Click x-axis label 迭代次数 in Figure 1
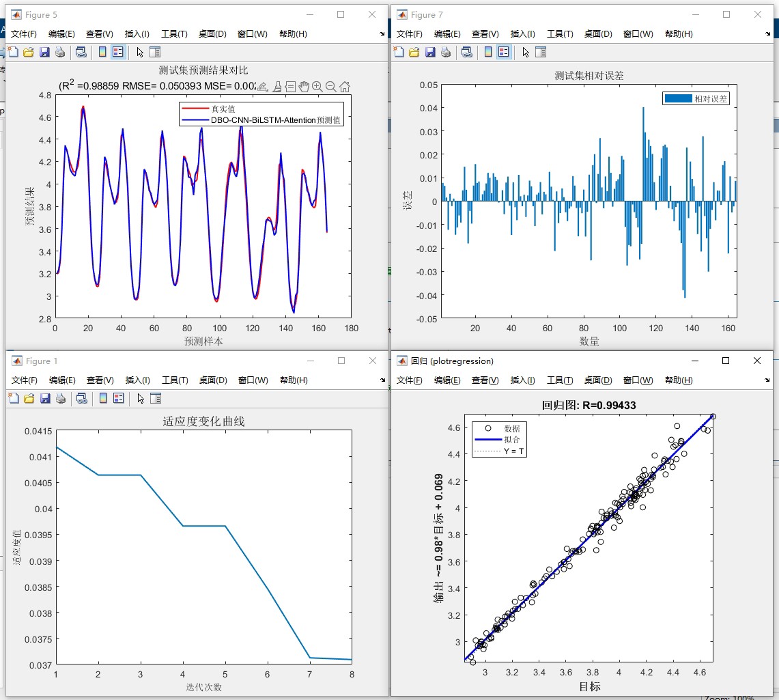Viewport: 779px width, 700px height. [x=203, y=687]
